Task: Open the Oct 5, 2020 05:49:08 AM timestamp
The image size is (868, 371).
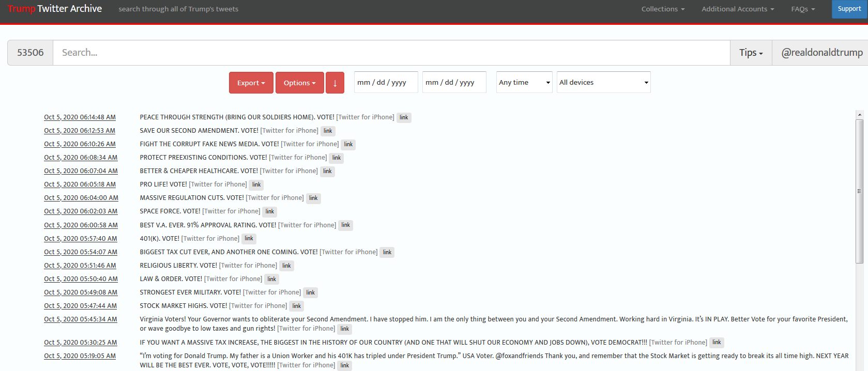Action: pyautogui.click(x=81, y=292)
